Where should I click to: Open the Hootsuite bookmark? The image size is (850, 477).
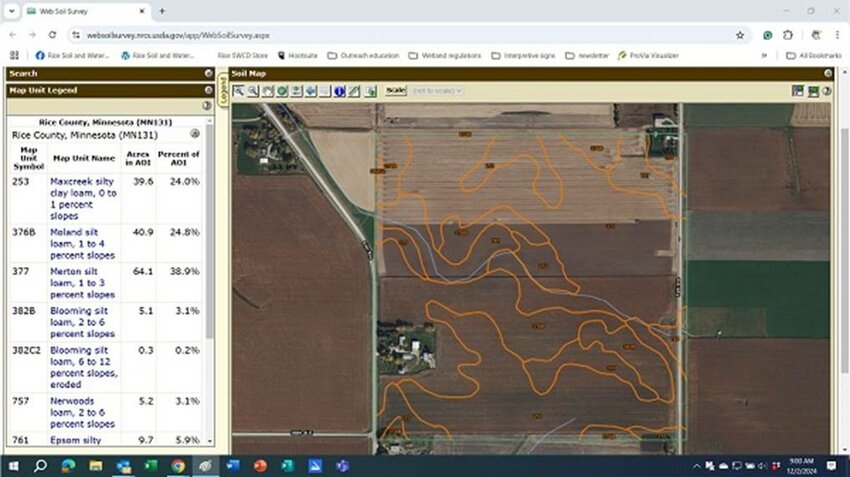click(298, 55)
